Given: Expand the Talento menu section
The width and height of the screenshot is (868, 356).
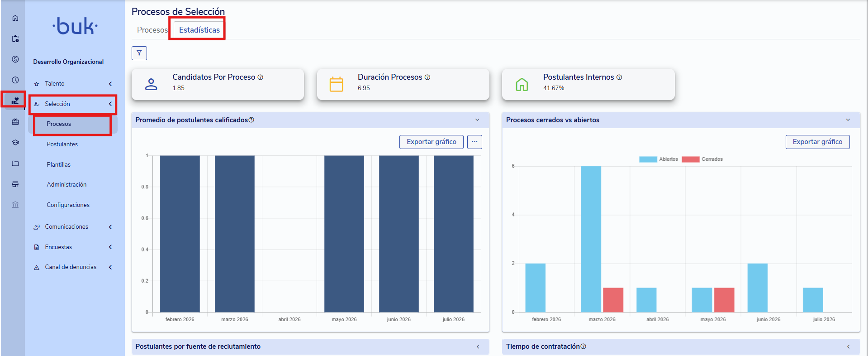Looking at the screenshot, I should pyautogui.click(x=72, y=84).
